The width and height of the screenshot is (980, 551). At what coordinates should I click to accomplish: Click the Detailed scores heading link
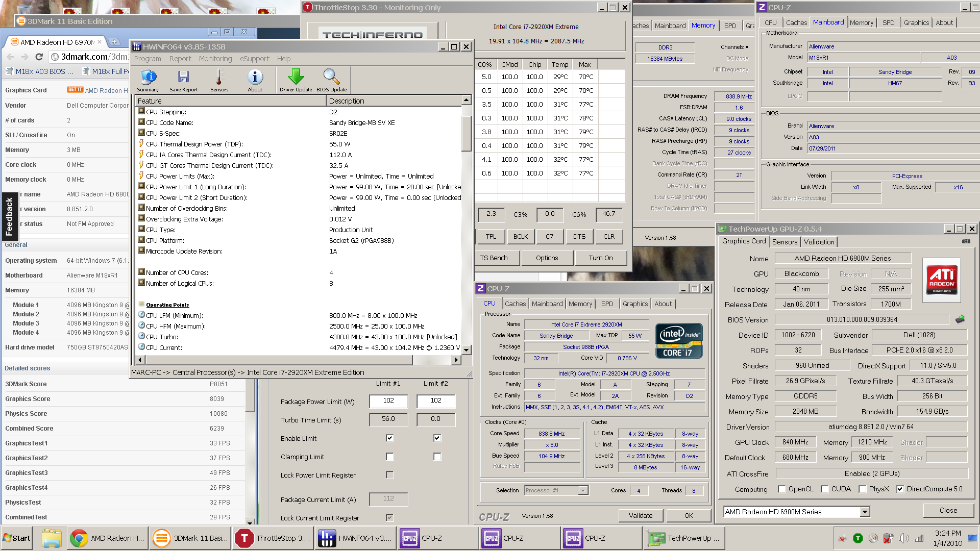click(28, 368)
